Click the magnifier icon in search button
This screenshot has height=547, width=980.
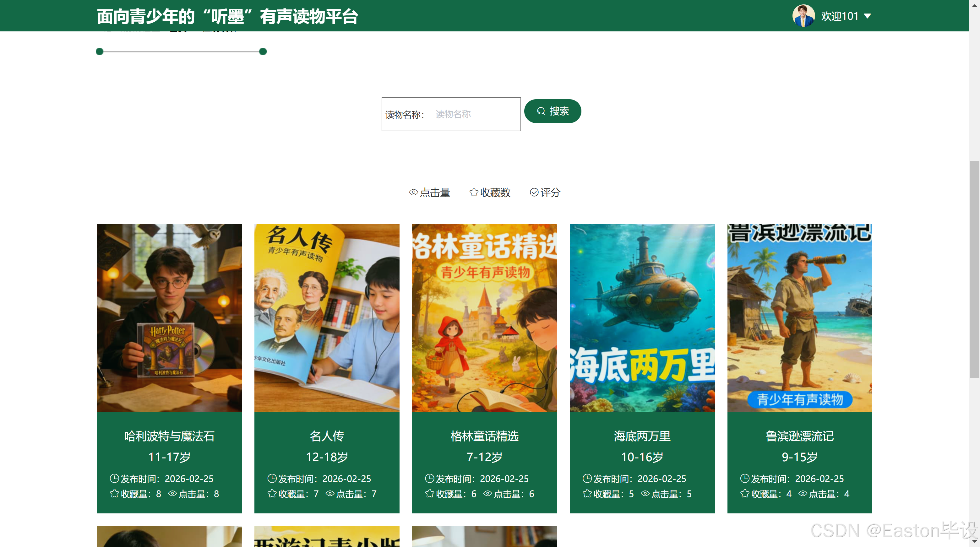tap(541, 111)
